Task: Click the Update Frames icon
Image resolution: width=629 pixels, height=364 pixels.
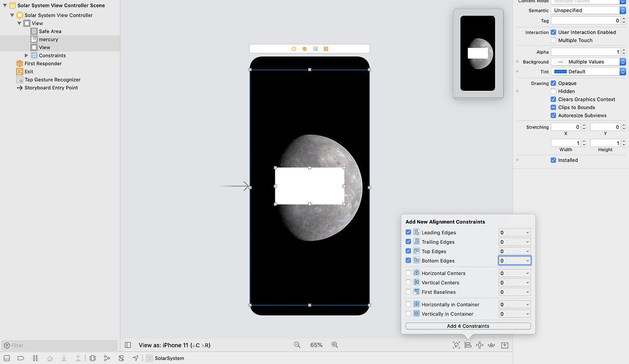Action: click(457, 345)
